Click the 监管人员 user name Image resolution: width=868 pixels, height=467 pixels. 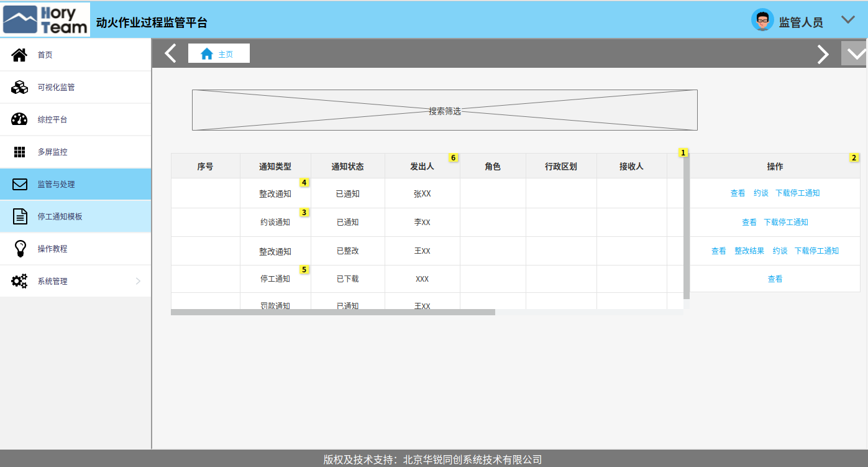[801, 22]
